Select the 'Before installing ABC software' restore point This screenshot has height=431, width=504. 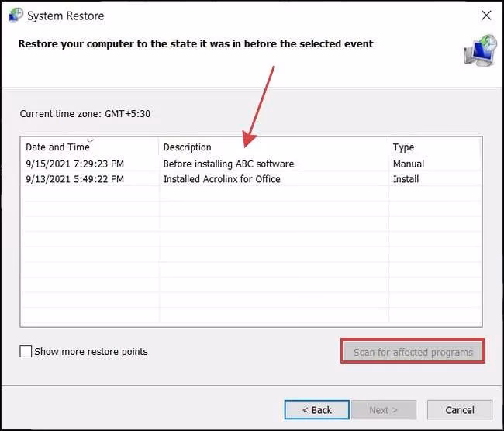pyautogui.click(x=229, y=164)
